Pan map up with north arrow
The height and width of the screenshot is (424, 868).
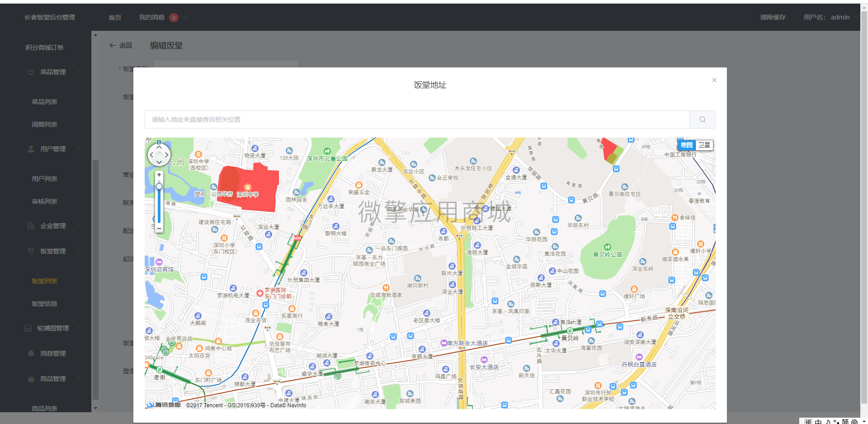click(x=159, y=147)
